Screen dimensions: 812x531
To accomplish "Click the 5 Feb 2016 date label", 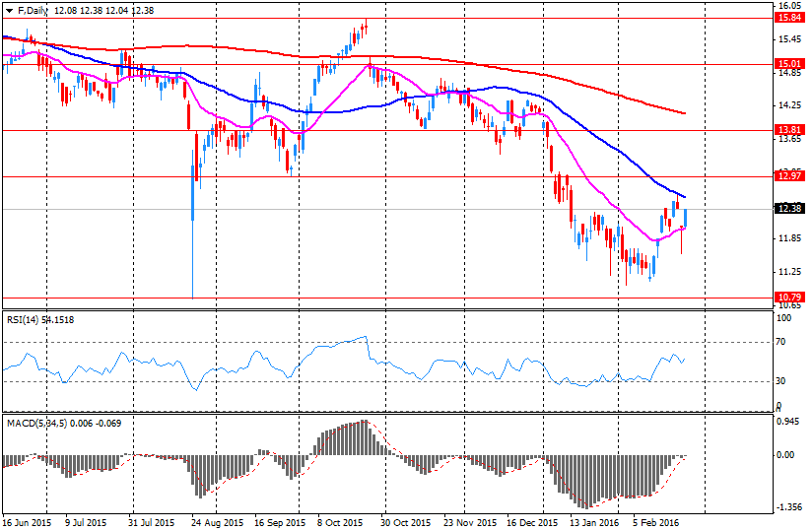I will tap(655, 523).
